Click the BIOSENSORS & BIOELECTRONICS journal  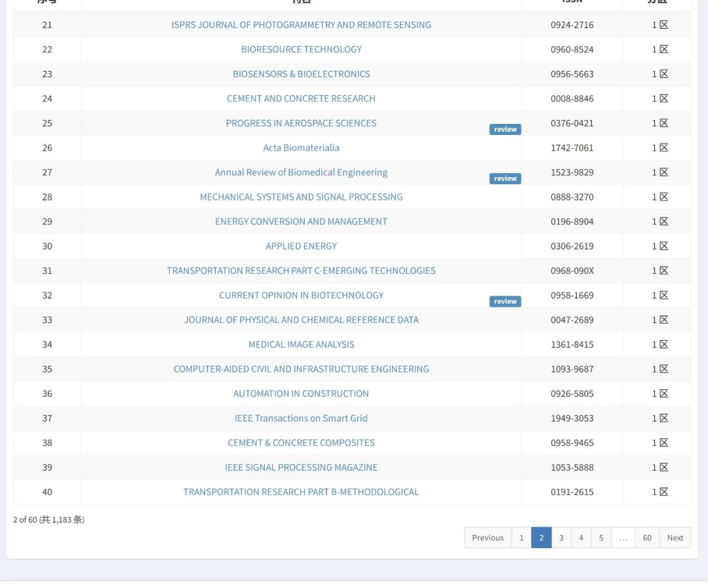pyautogui.click(x=301, y=74)
